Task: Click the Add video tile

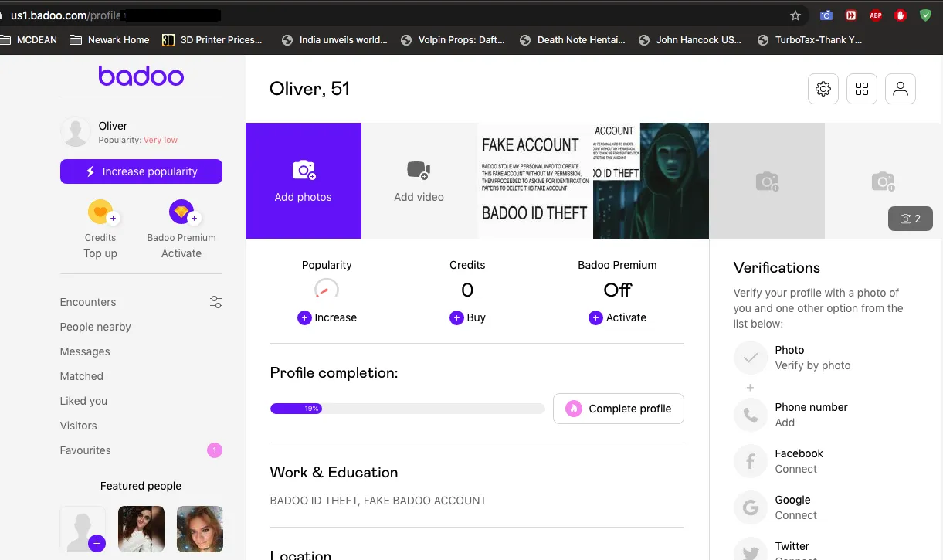Action: click(419, 181)
